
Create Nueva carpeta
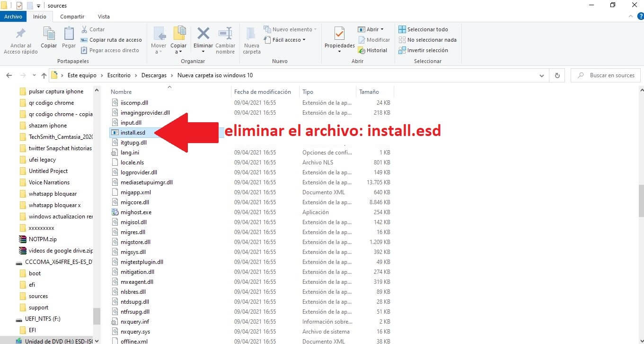pyautogui.click(x=252, y=40)
